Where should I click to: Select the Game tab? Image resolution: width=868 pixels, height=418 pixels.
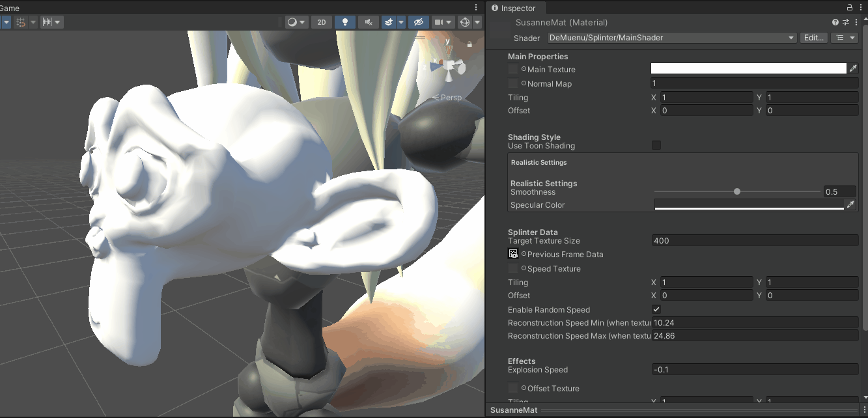point(10,8)
